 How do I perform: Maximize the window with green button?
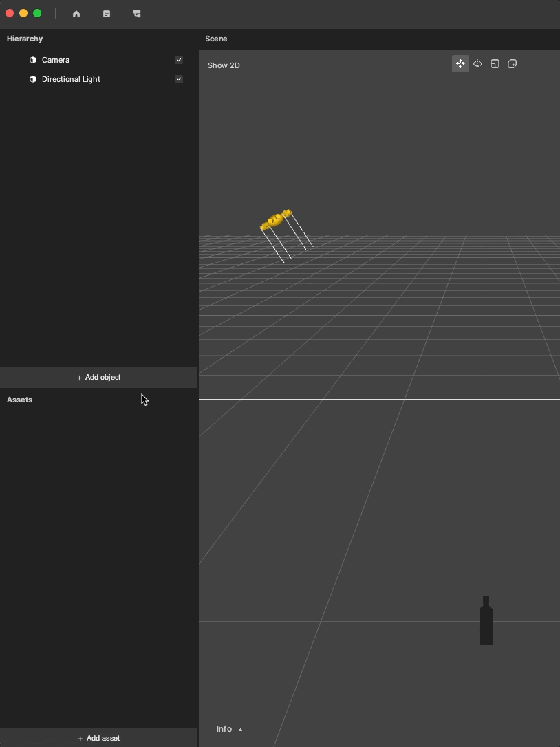click(x=37, y=13)
